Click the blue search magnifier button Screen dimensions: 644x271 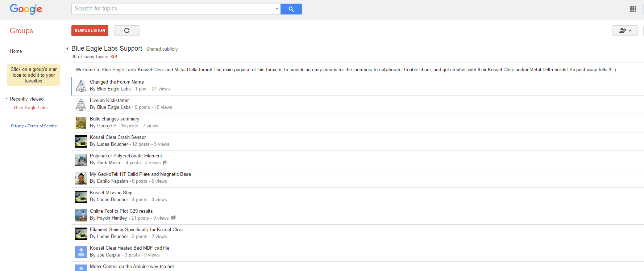click(x=291, y=9)
